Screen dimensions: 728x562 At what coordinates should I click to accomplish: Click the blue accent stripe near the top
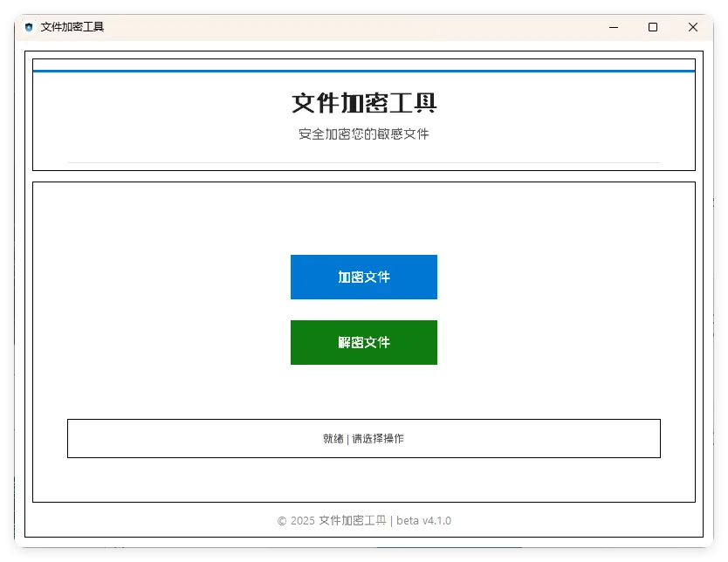pyautogui.click(x=363, y=67)
